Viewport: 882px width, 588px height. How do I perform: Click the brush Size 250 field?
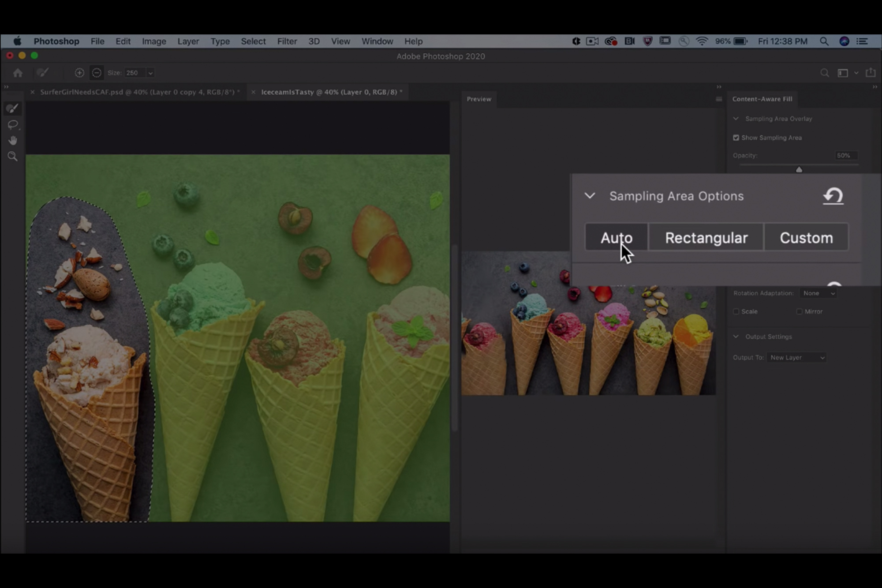[135, 73]
